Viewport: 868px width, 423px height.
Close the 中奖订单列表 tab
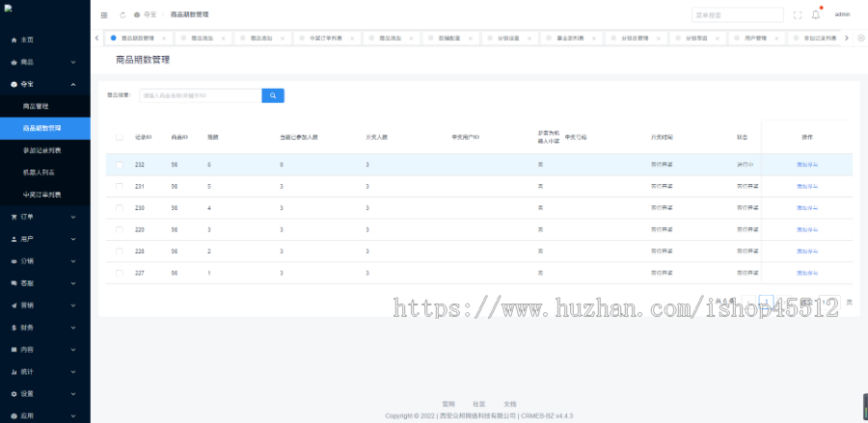click(x=352, y=38)
